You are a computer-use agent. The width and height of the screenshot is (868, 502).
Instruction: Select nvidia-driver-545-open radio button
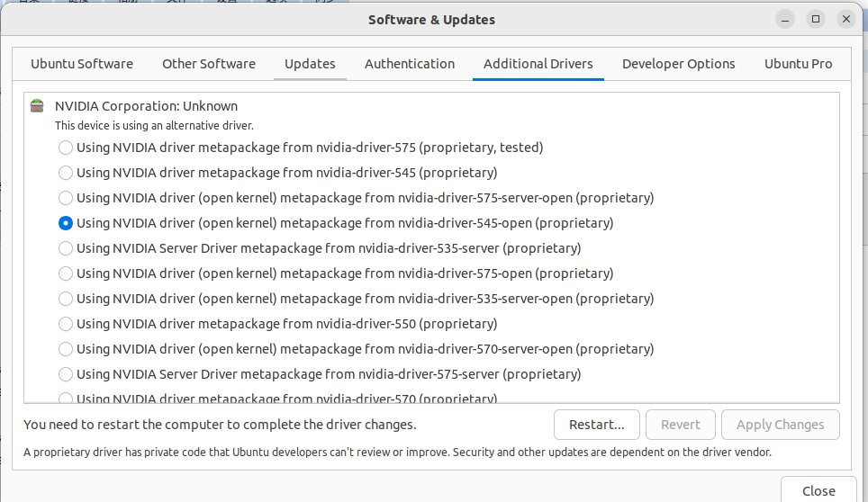[66, 222]
